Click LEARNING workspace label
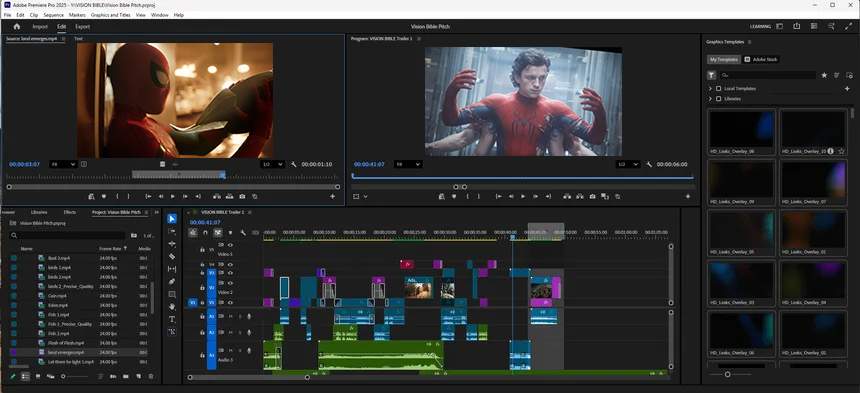This screenshot has height=393, width=860. click(760, 26)
